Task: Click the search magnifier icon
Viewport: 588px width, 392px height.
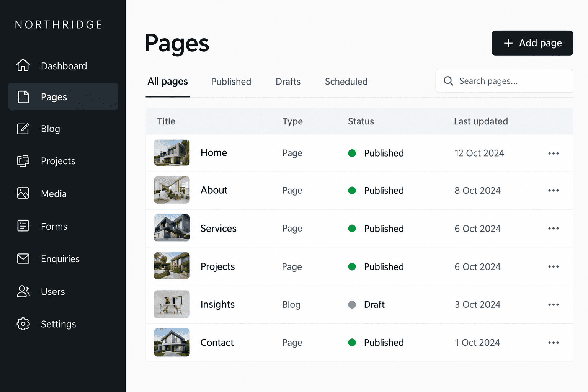Action: (448, 81)
